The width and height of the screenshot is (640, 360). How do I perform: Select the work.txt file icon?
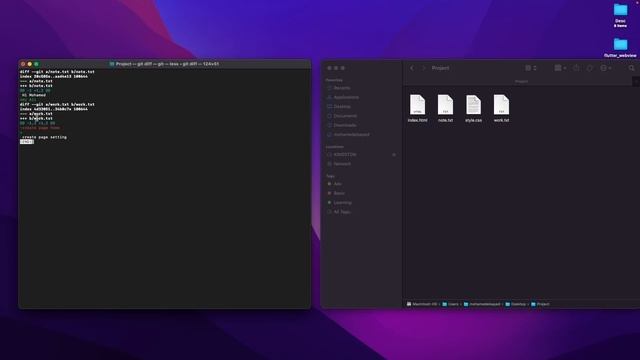pos(501,104)
